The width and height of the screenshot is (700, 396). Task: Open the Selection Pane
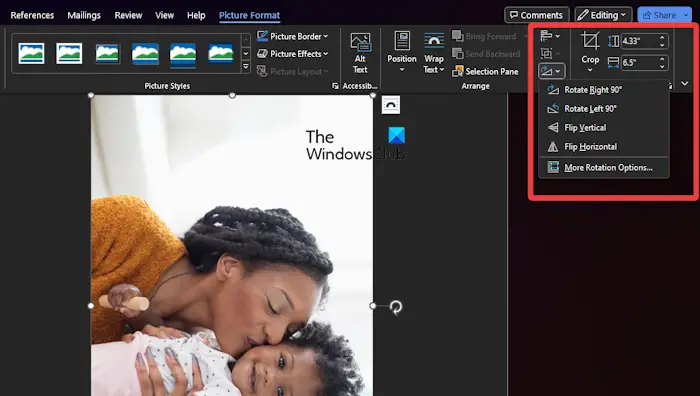click(x=485, y=71)
